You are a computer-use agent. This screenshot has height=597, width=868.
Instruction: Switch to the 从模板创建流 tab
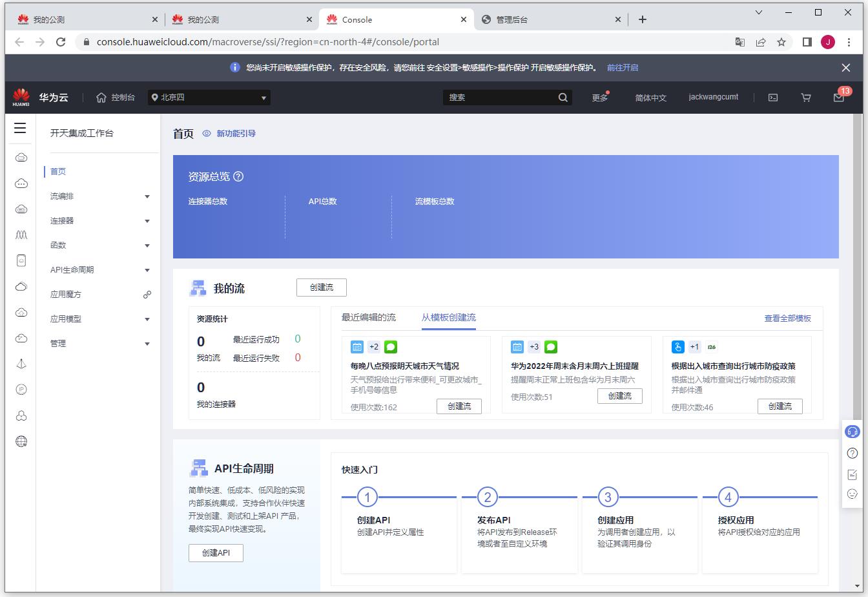pyautogui.click(x=449, y=317)
